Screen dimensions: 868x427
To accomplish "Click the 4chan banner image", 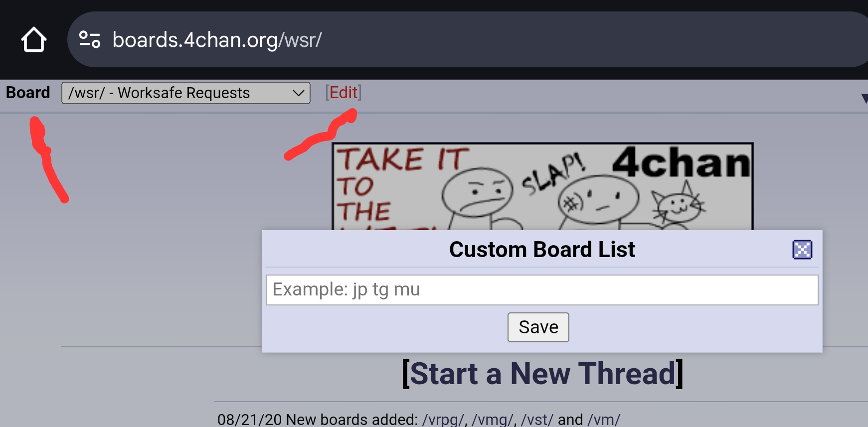I will [x=542, y=186].
